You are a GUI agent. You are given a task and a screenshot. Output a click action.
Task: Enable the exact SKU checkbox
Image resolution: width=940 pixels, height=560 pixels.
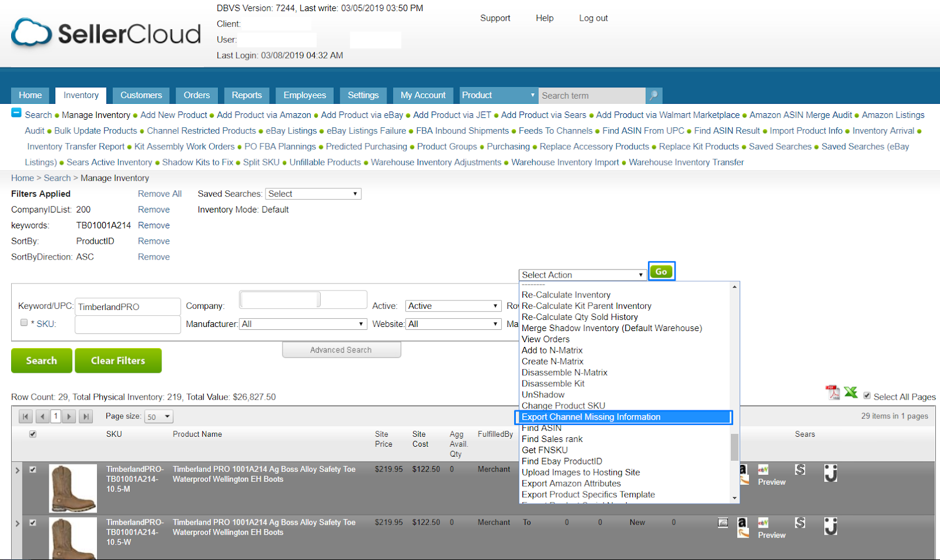pyautogui.click(x=24, y=322)
